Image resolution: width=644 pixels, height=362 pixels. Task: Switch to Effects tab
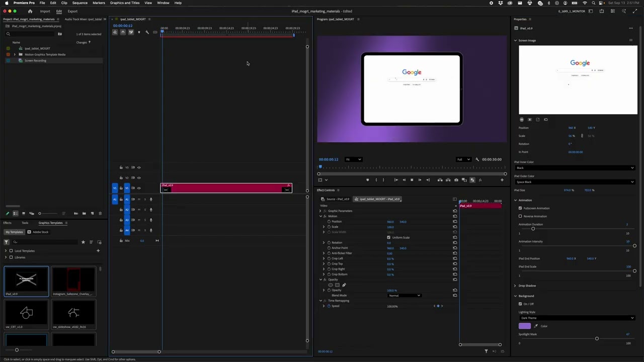pos(7,223)
